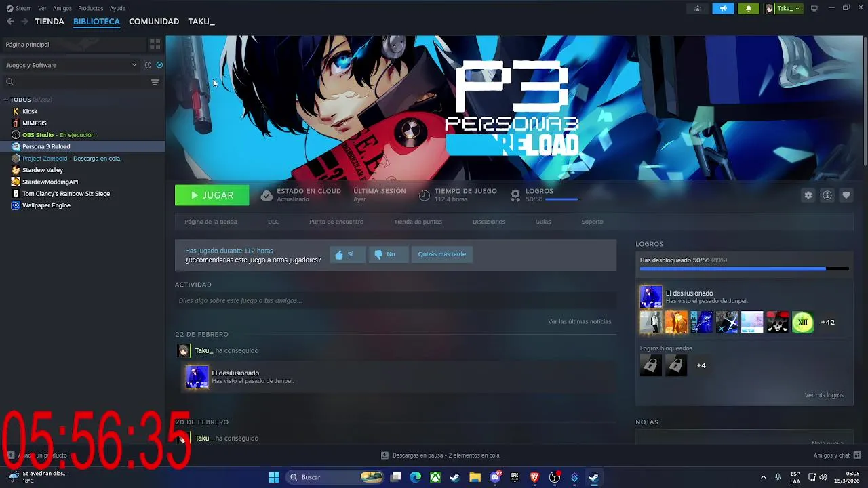Select StardewModdingAPI entry
Screen dimensions: 868x488
[50, 182]
